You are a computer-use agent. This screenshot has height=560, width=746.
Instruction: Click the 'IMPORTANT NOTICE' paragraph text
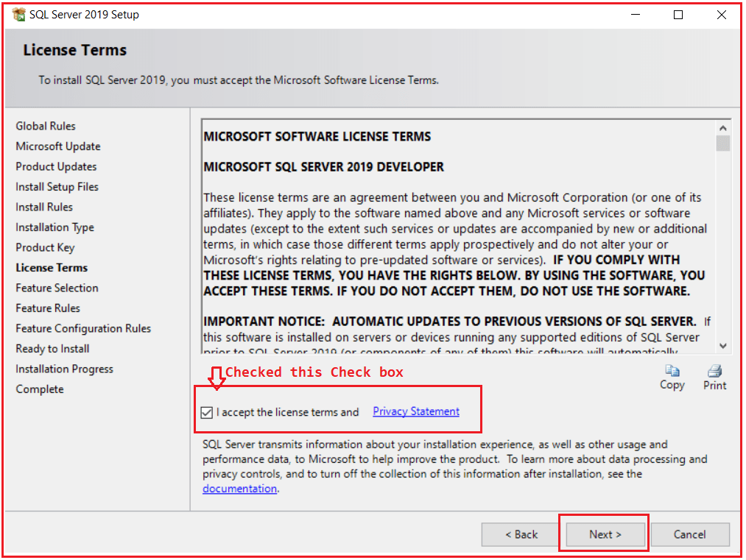(457, 336)
